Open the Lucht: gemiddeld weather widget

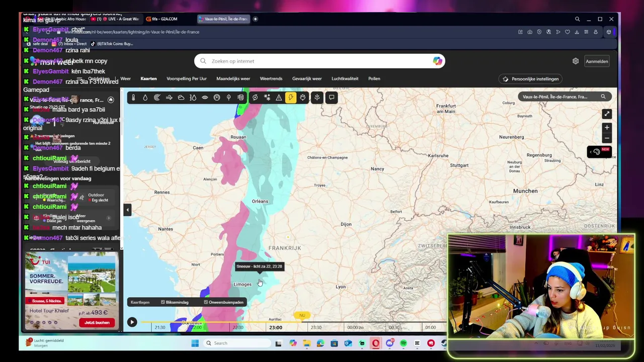point(45,343)
